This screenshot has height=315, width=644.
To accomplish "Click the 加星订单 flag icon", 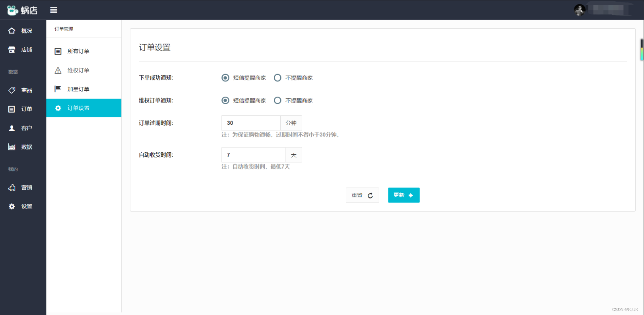I will pos(58,89).
